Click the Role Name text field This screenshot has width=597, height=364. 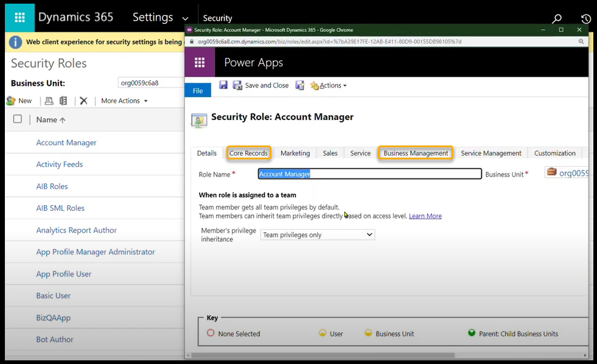click(369, 174)
